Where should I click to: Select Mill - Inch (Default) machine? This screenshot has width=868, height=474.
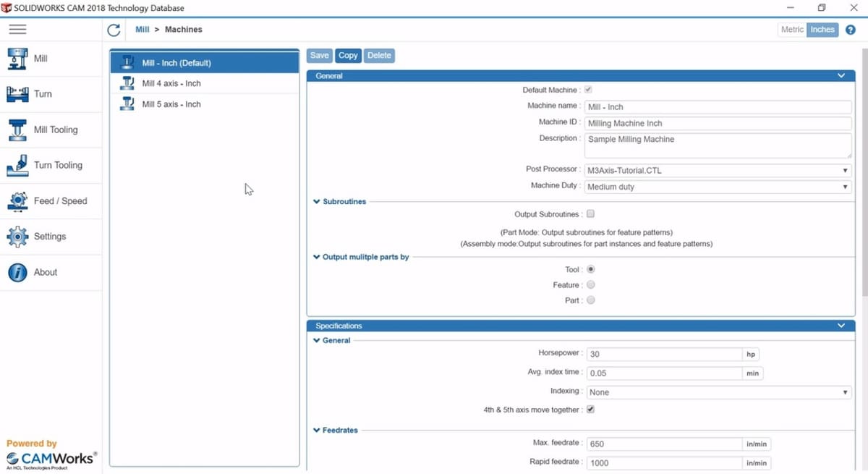coord(205,62)
